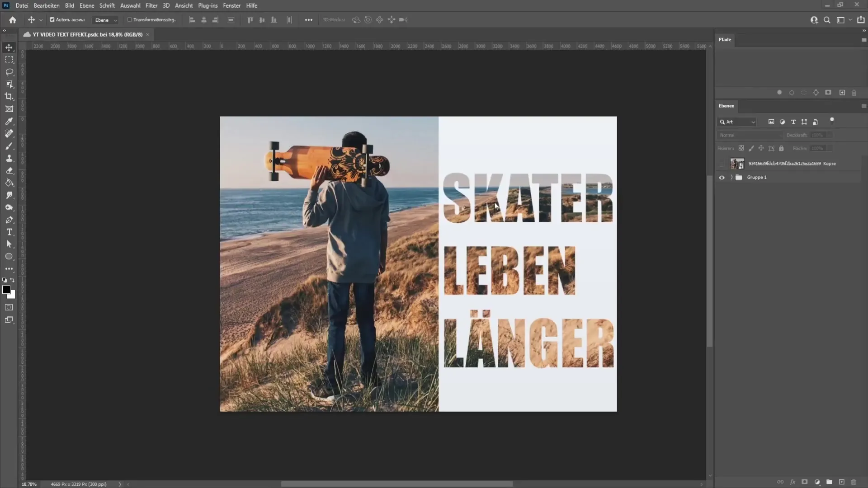Open the layer filter Art dropdown
This screenshot has width=868, height=488.
pyautogui.click(x=737, y=122)
